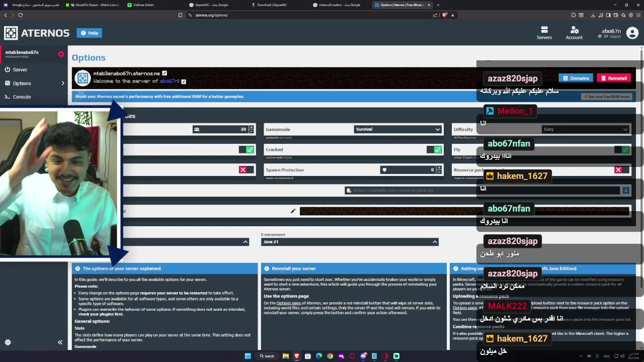
Task: Click the resource pack upload icon
Action: [x=626, y=191]
